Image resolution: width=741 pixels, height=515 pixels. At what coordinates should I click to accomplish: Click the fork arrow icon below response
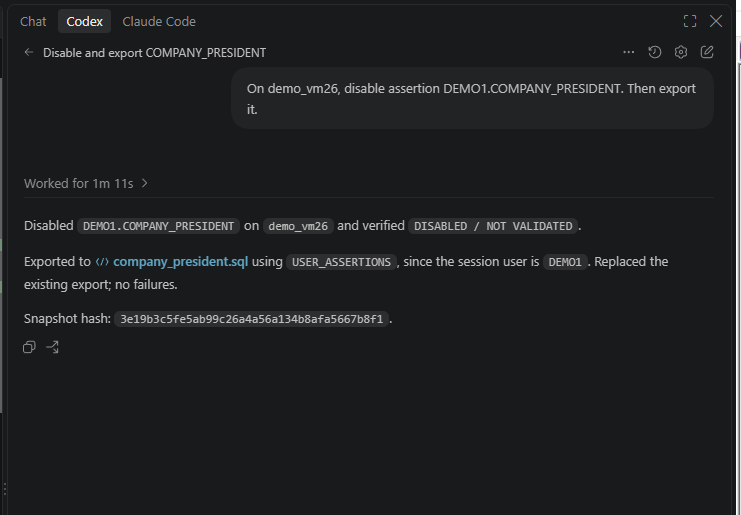(52, 347)
